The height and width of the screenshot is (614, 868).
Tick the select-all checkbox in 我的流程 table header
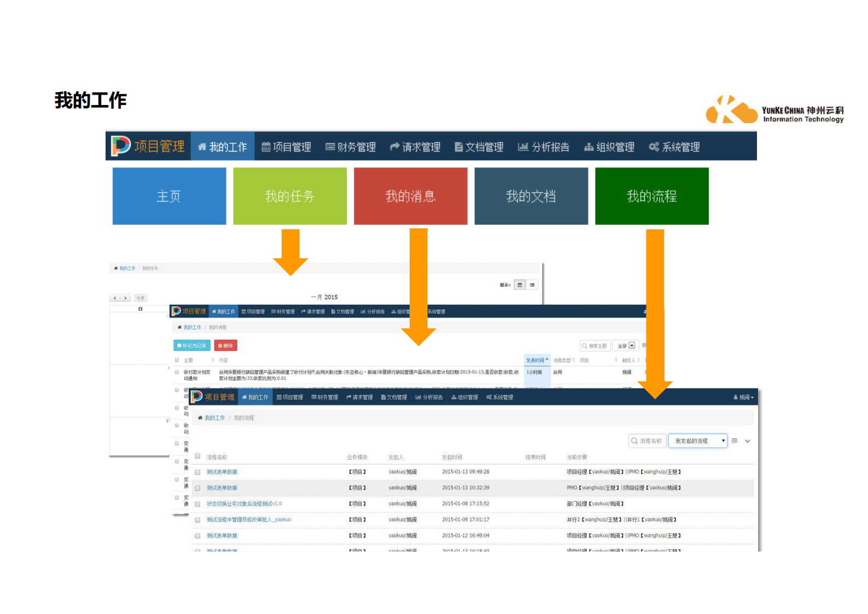(197, 456)
